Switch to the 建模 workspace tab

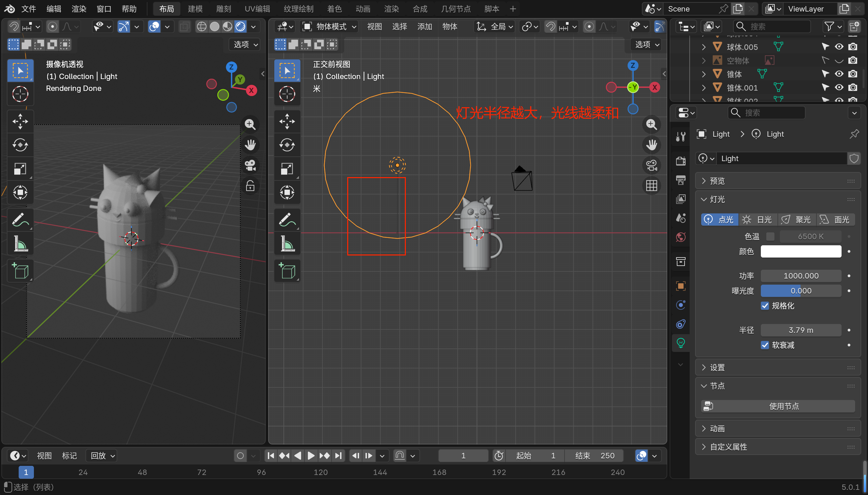[x=195, y=9]
